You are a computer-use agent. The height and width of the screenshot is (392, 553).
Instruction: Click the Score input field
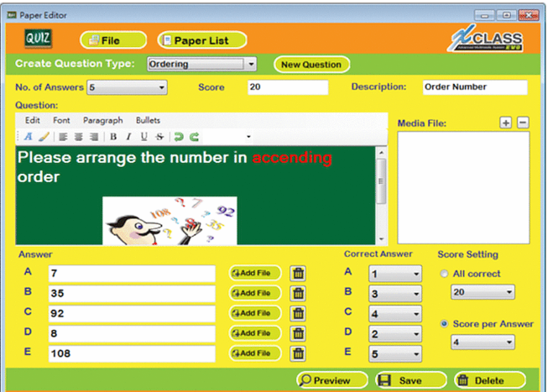tap(288, 87)
